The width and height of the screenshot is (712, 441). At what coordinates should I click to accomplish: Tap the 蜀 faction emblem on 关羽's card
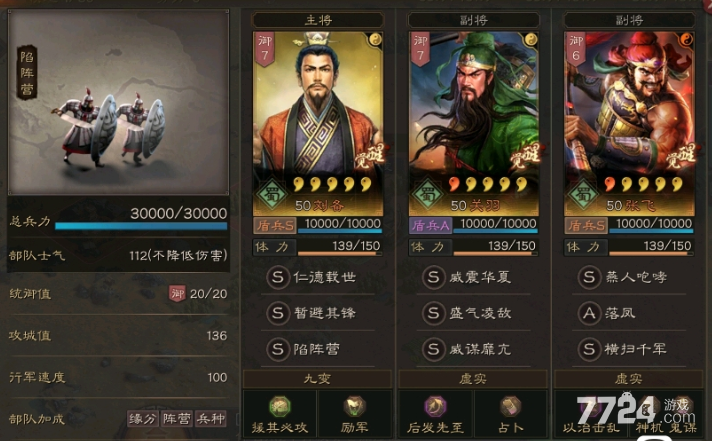point(428,196)
